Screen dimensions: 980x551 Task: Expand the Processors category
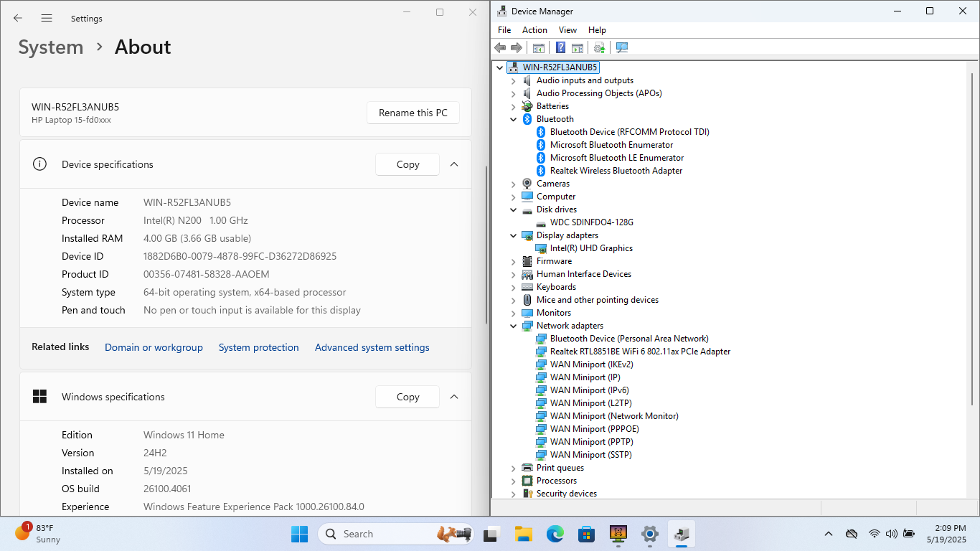pos(513,481)
